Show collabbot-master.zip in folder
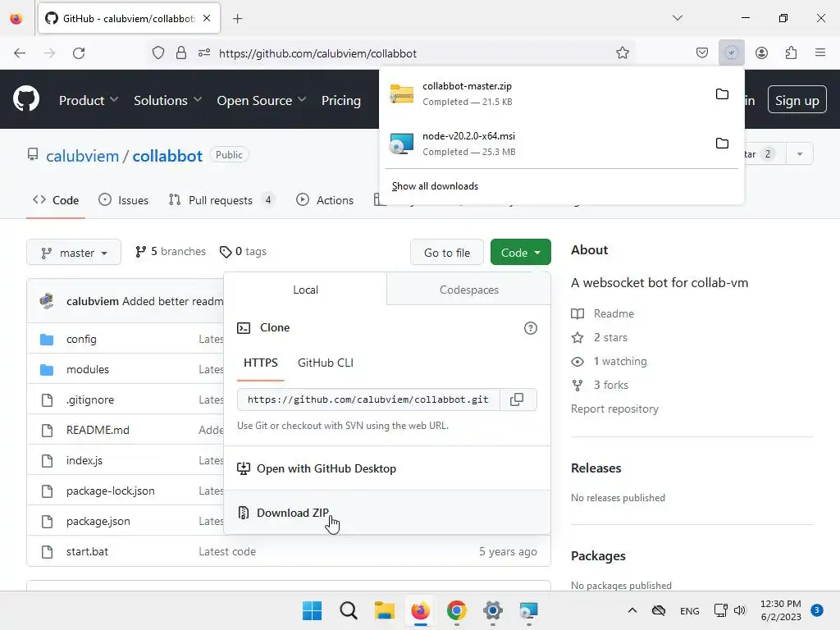This screenshot has width=840, height=630. click(722, 94)
